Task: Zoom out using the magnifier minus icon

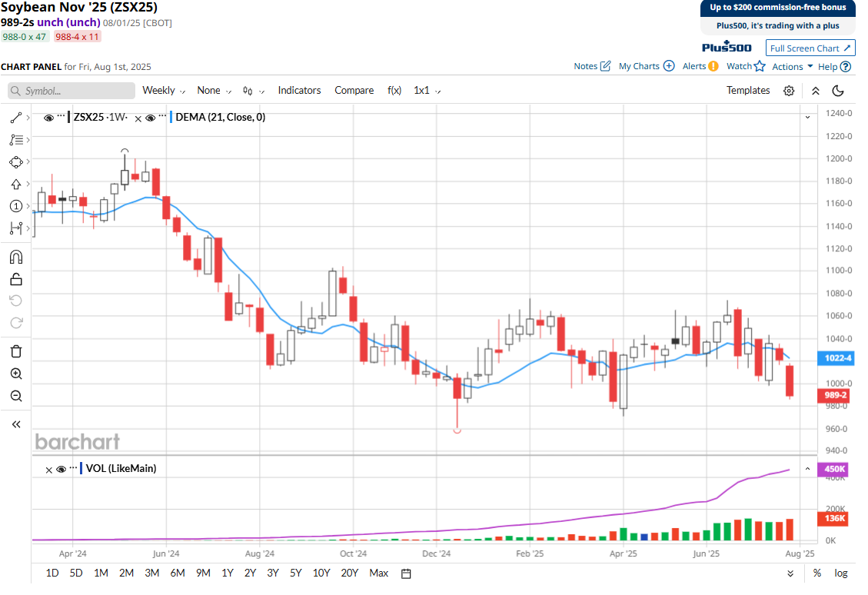Action: click(x=16, y=396)
